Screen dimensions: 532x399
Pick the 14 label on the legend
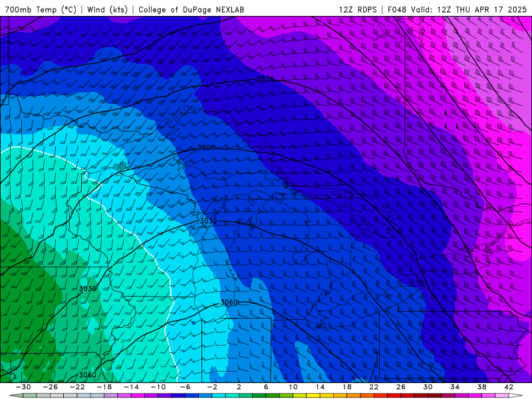click(x=320, y=387)
